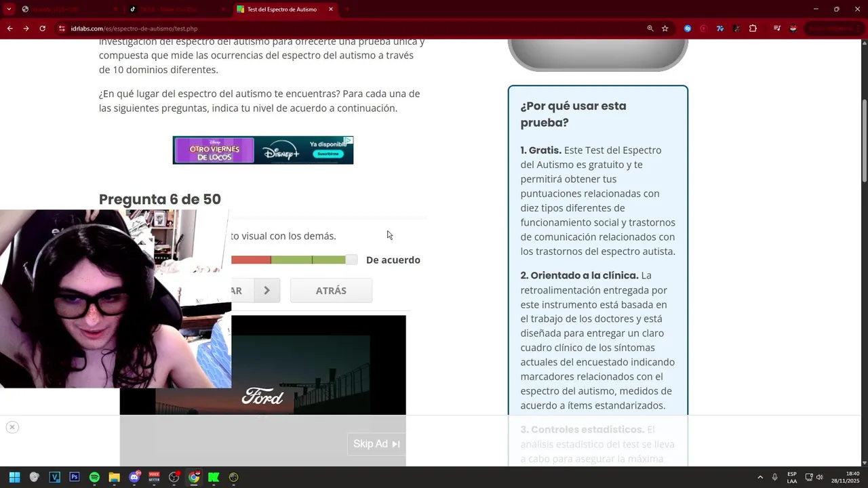868x488 pixels.
Task: Switch to the TikTok tab
Action: coord(176,9)
